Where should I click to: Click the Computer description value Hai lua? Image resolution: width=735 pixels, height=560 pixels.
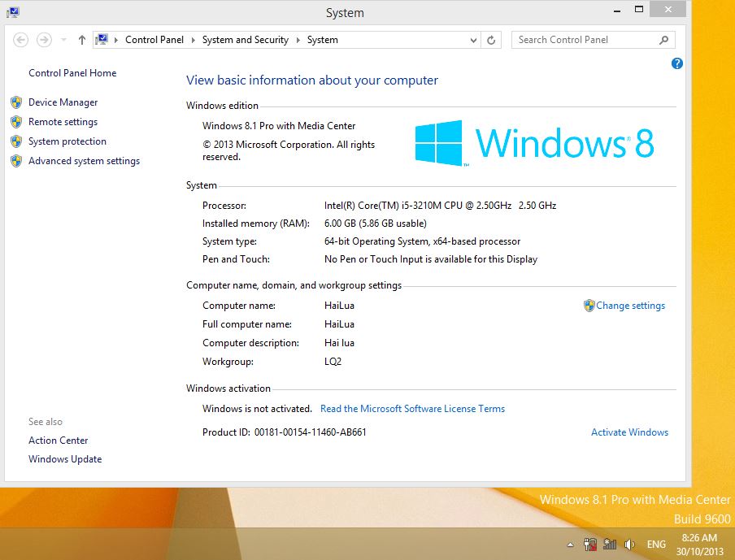(339, 343)
